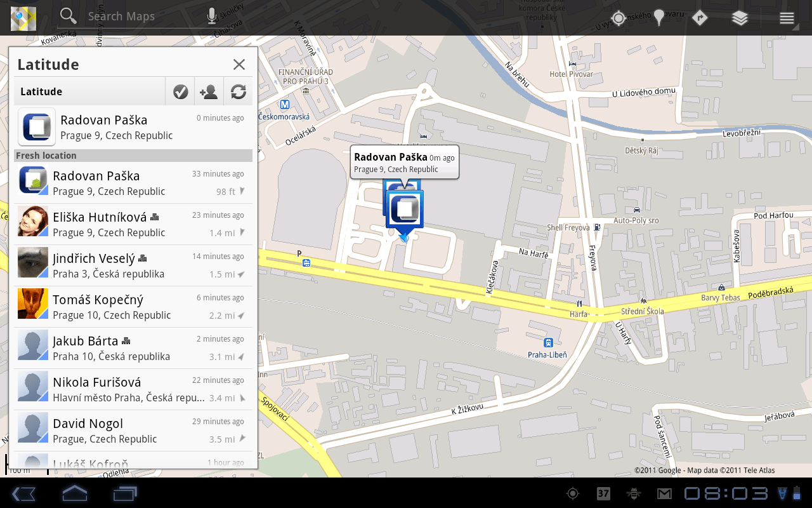Refresh friends with the refresh icon

239,91
